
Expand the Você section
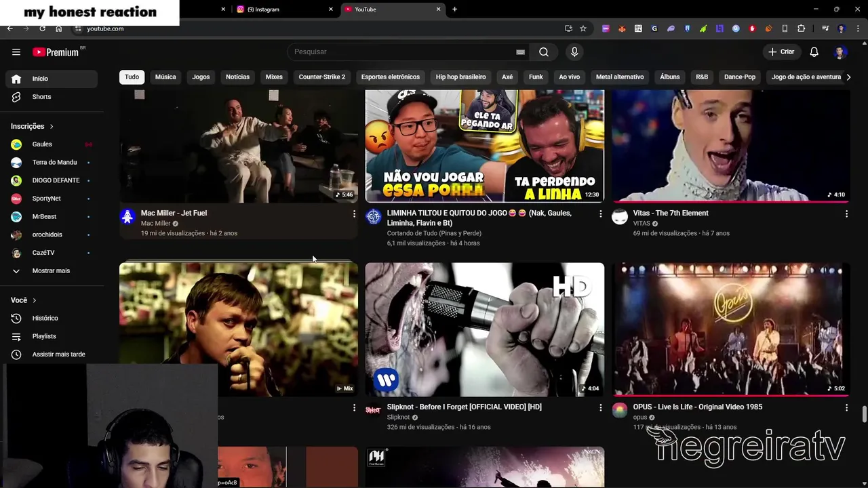pyautogui.click(x=24, y=300)
